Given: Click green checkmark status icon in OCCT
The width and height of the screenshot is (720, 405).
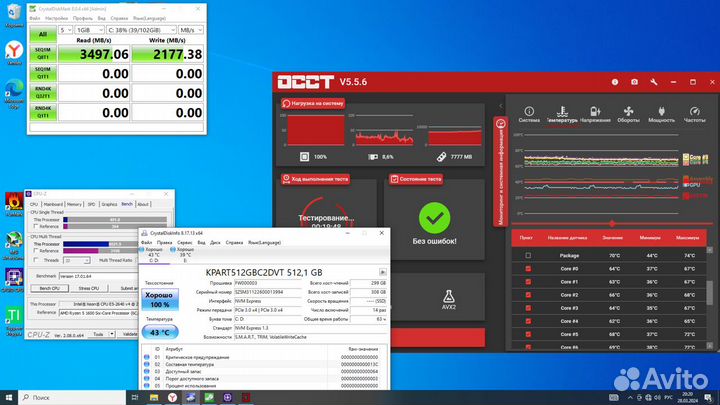Looking at the screenshot, I should pos(434,218).
